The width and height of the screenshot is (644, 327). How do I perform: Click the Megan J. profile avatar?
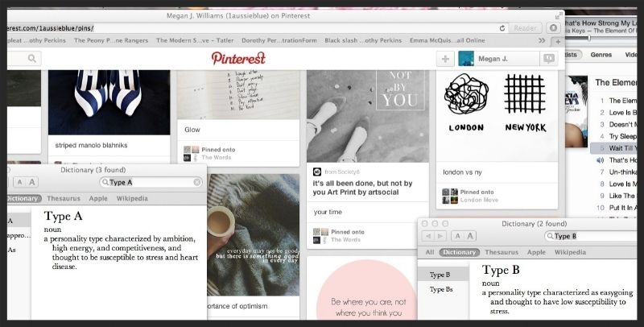466,59
